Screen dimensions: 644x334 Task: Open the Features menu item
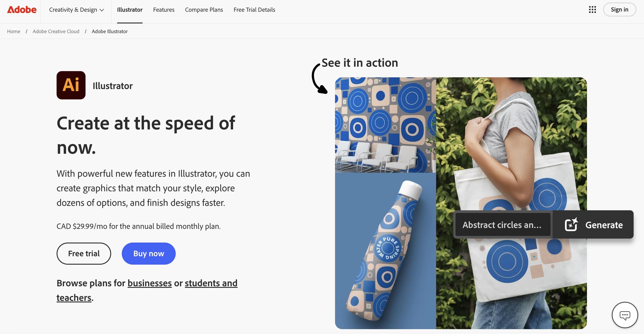point(164,10)
